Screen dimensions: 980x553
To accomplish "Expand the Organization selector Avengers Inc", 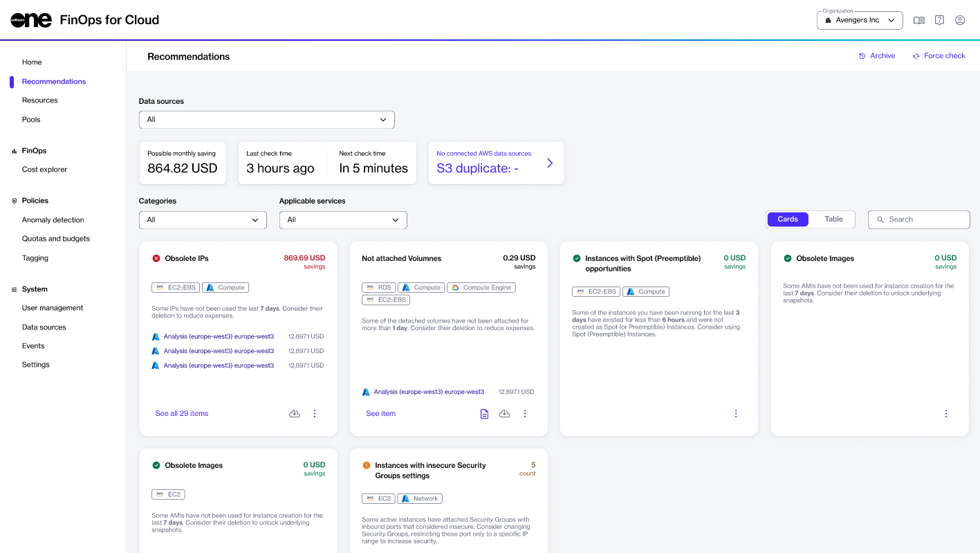I will click(x=860, y=21).
